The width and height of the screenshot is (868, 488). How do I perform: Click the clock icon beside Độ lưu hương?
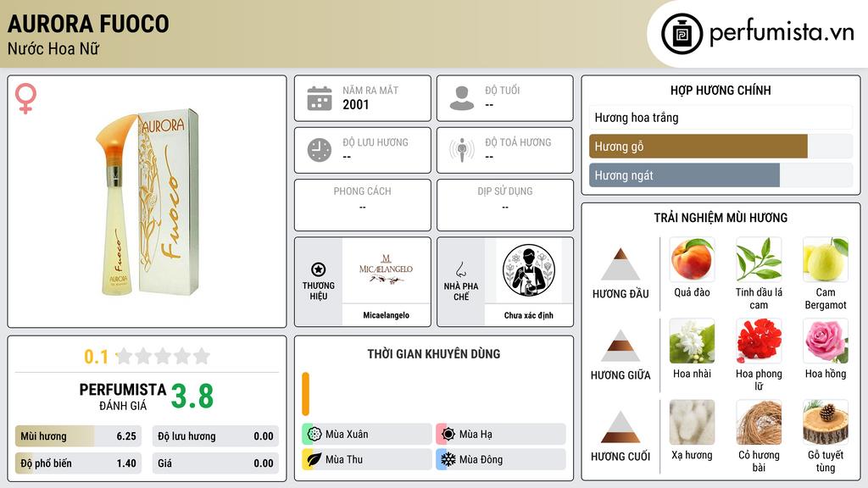[320, 150]
